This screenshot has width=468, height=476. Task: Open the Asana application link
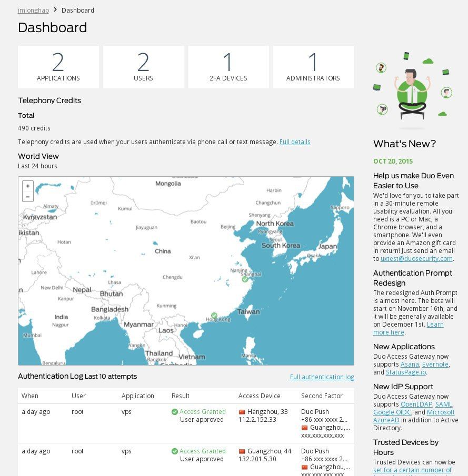pyautogui.click(x=410, y=364)
